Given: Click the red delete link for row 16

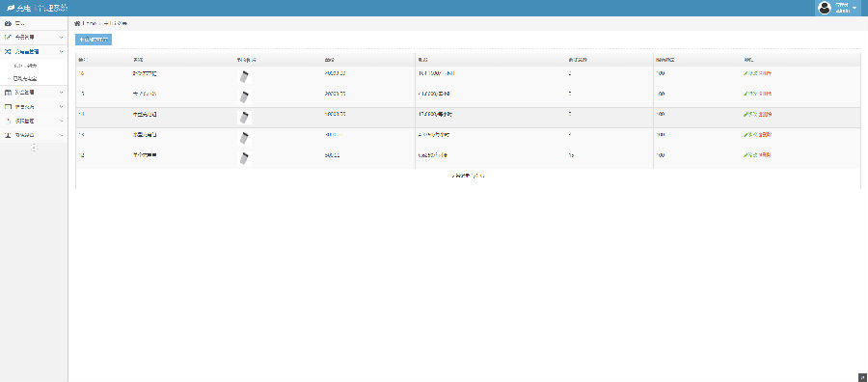Looking at the screenshot, I should click(765, 73).
